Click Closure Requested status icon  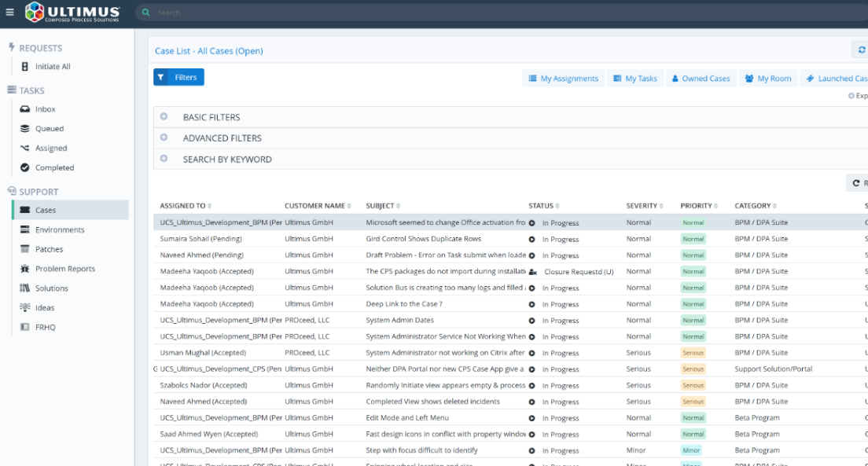pos(532,272)
